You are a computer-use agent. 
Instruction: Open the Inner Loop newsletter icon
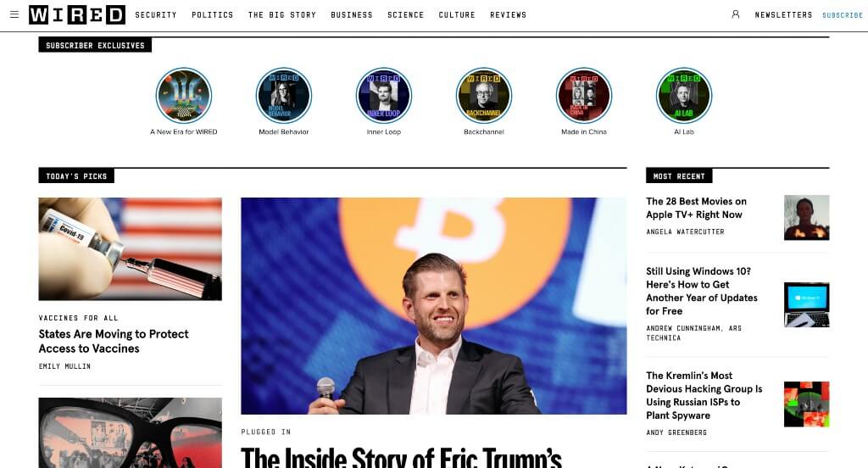pyautogui.click(x=384, y=95)
